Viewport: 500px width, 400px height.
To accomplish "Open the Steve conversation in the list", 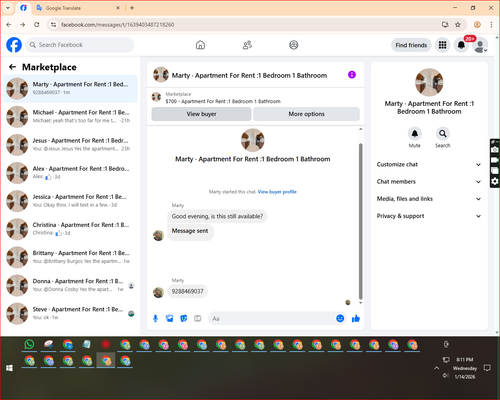I will pyautogui.click(x=70, y=313).
